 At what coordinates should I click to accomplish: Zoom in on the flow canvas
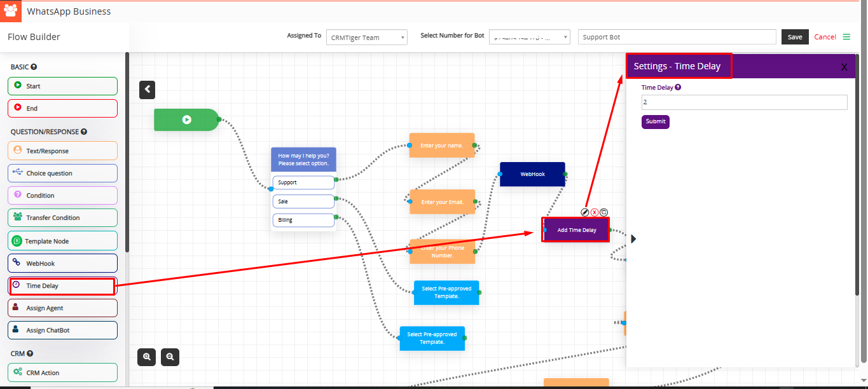(x=147, y=357)
